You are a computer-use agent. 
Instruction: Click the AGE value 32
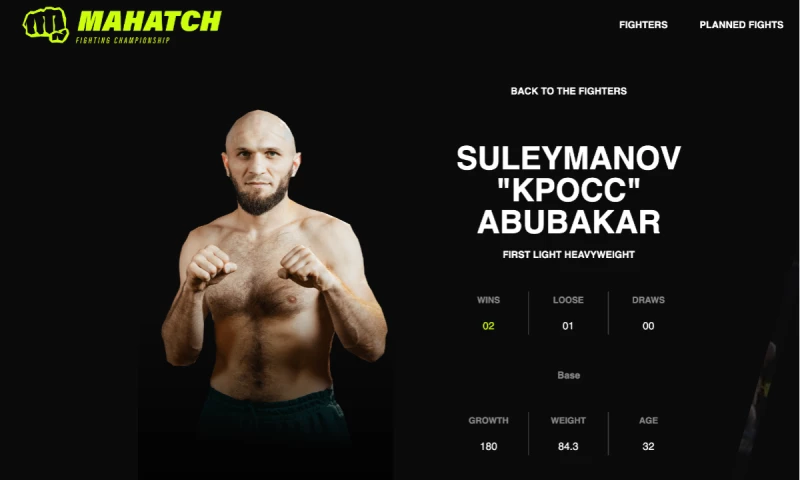click(648, 446)
